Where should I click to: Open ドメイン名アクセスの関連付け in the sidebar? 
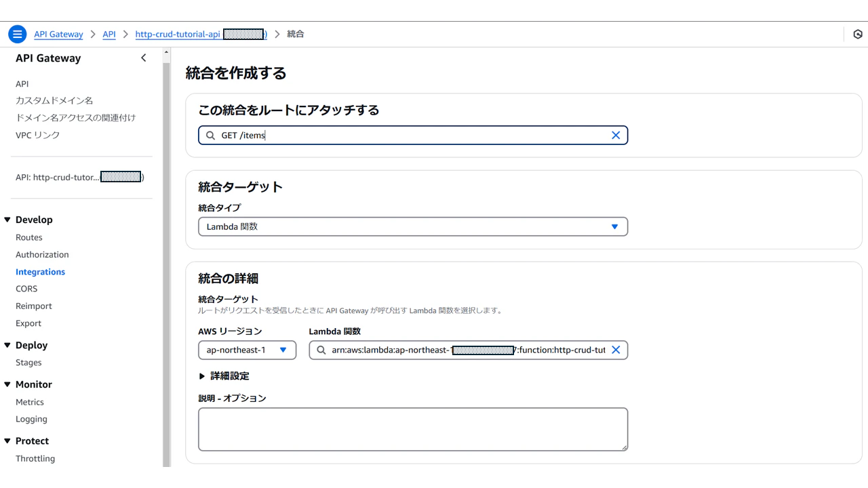click(x=76, y=118)
